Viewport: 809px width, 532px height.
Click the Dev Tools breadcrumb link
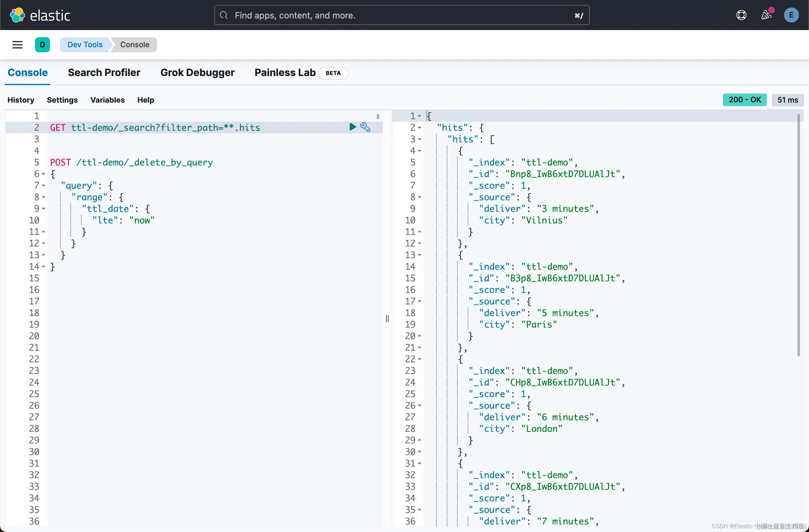click(x=85, y=44)
